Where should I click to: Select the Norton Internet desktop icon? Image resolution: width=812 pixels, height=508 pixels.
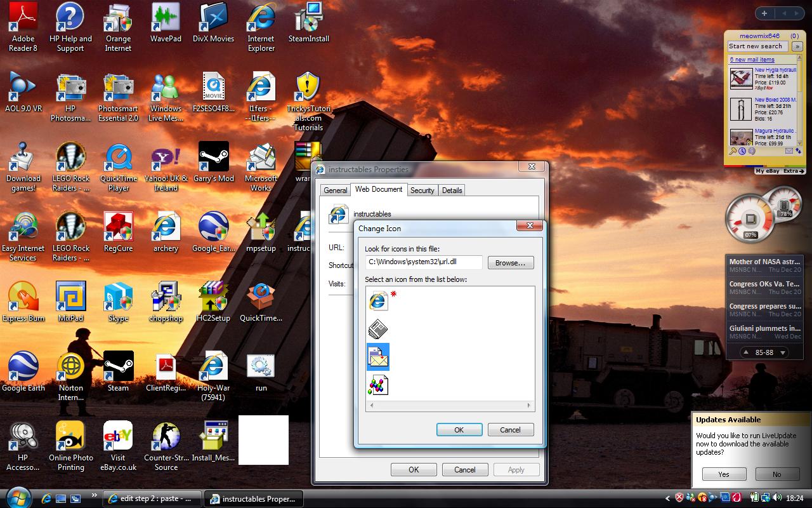[70, 377]
